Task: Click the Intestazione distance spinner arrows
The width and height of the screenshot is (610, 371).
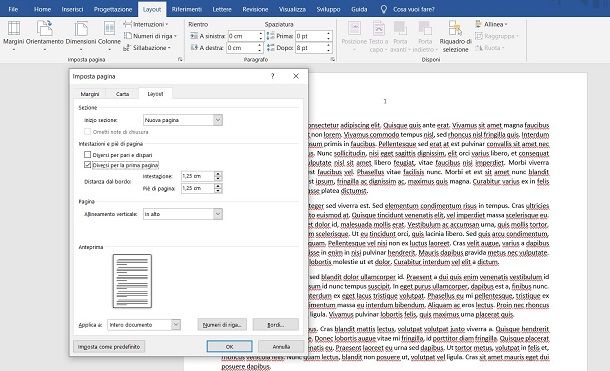Action: click(x=218, y=176)
